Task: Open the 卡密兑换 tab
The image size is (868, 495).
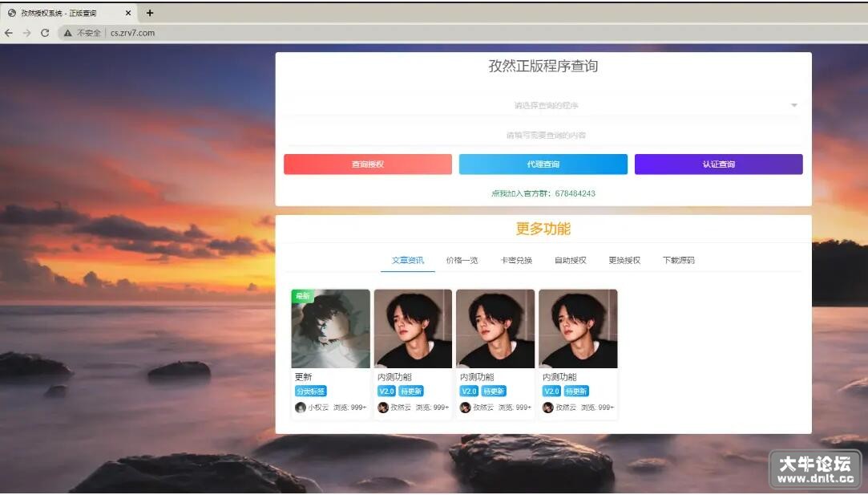Action: tap(516, 260)
